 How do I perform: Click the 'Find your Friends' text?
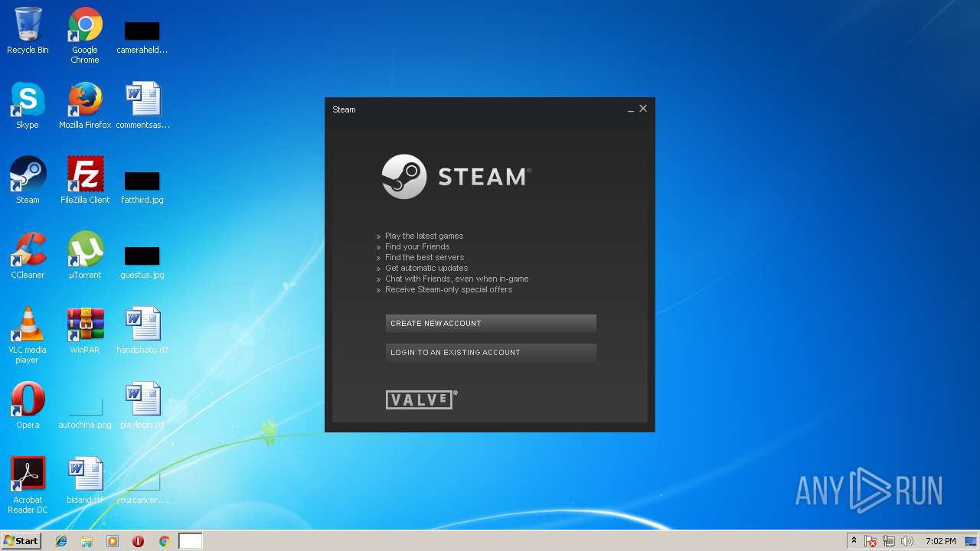(x=417, y=246)
